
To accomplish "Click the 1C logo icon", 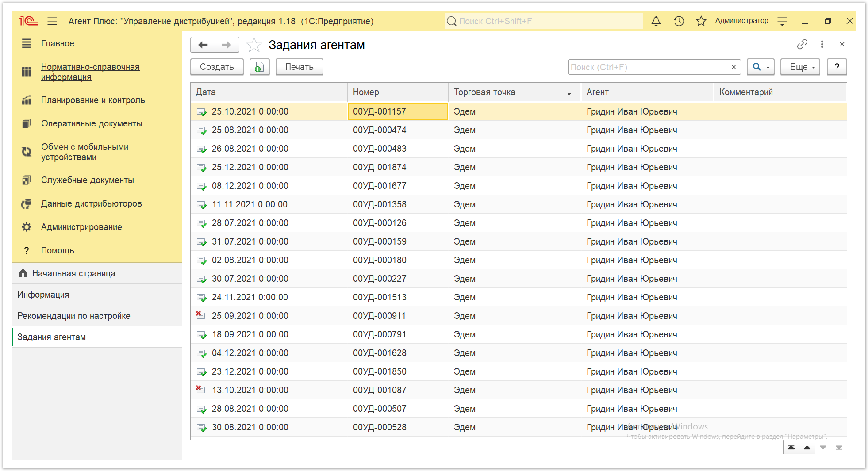I will (28, 21).
